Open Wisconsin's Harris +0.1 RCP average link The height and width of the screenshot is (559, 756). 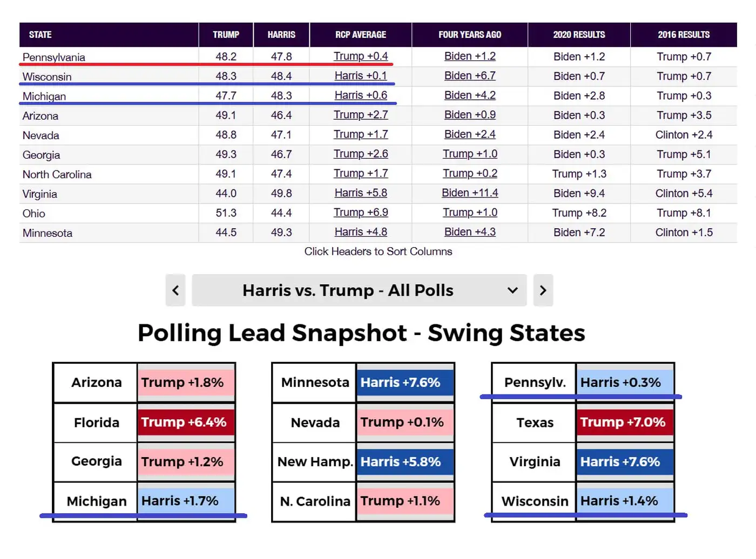361,76
